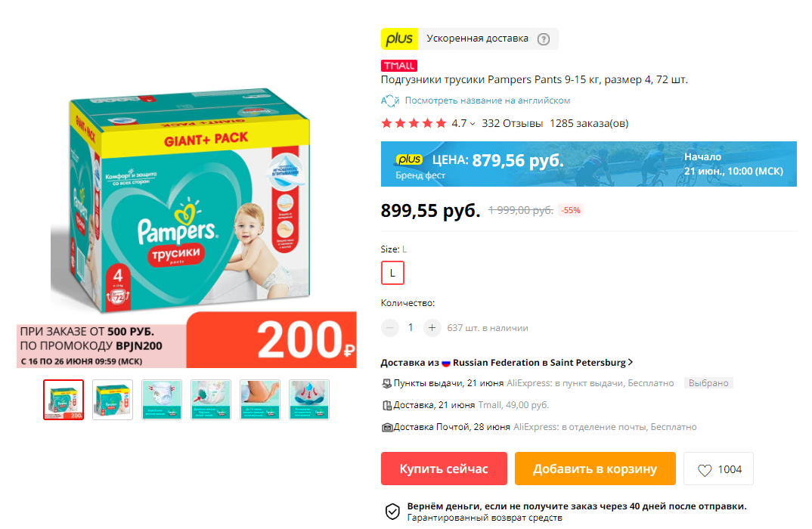The image size is (812, 529).
Task: Choose Доставка Почтой on 28 июня
Action: click(539, 427)
